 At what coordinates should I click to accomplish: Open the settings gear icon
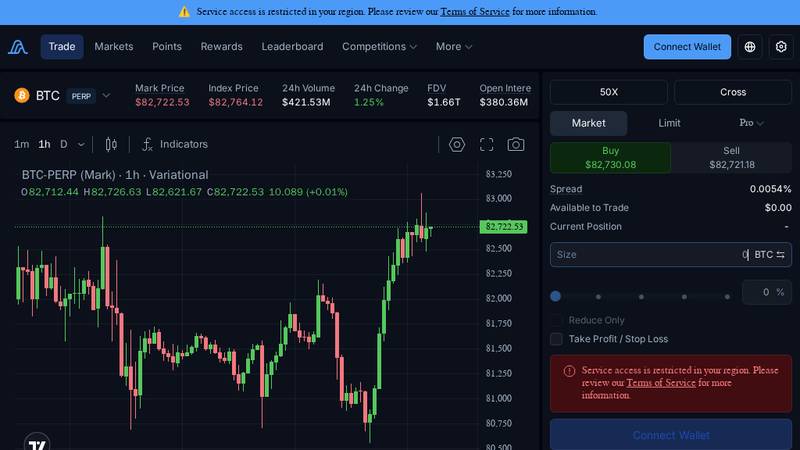coord(781,47)
